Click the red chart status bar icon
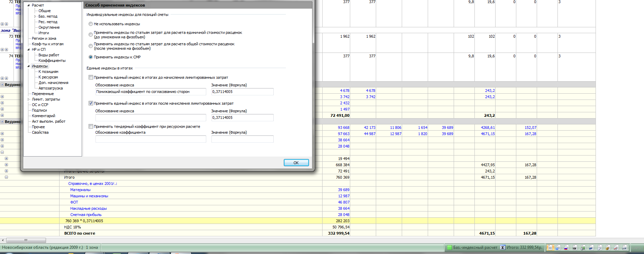This screenshot has height=254, width=644. [x=616, y=247]
